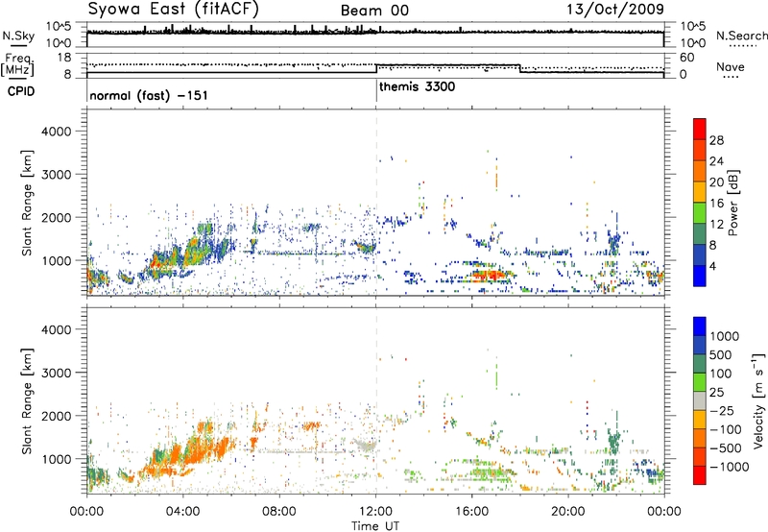Click the '12' Power colorbar label
Screen dimensions: 768x532
[x=716, y=225]
